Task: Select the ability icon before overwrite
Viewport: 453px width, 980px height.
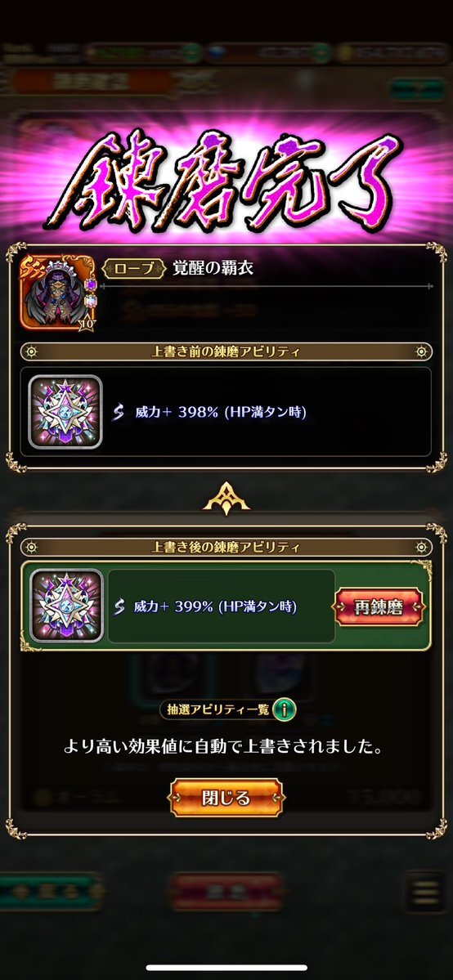Action: 65,411
